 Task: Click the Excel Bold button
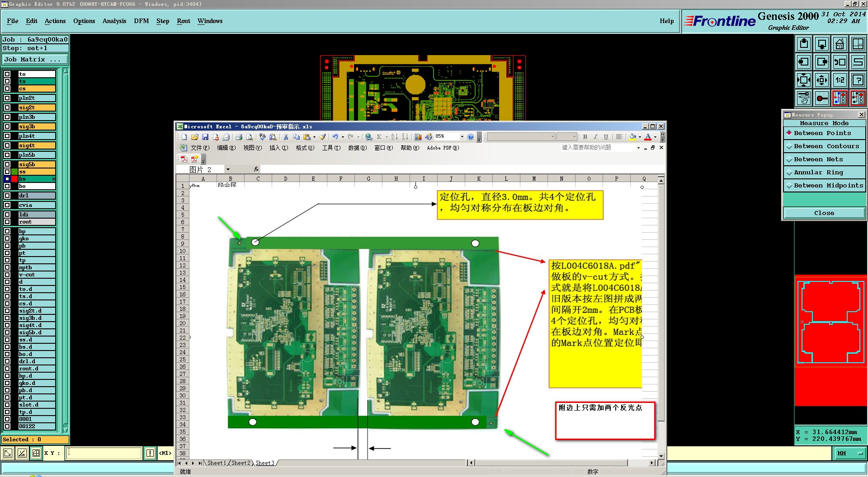[585, 137]
